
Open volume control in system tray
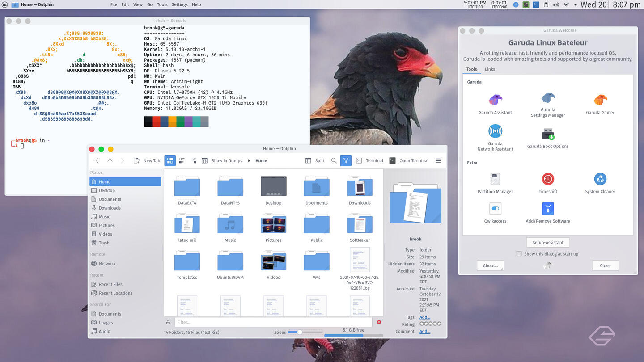point(556,4)
